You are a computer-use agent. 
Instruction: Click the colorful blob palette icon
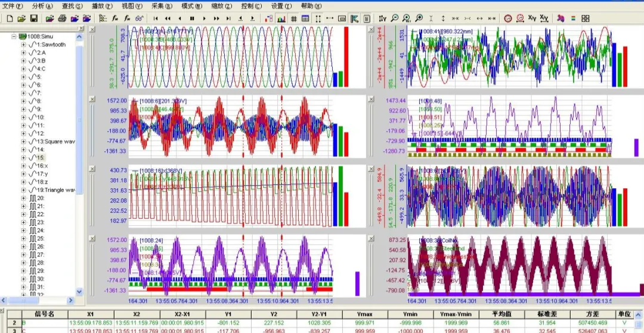[561, 18]
